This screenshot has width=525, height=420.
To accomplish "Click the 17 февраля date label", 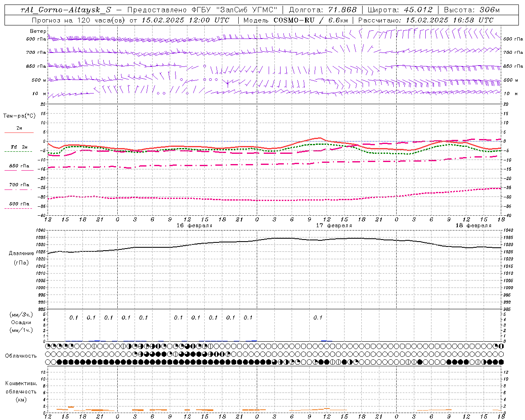I will tap(334, 226).
